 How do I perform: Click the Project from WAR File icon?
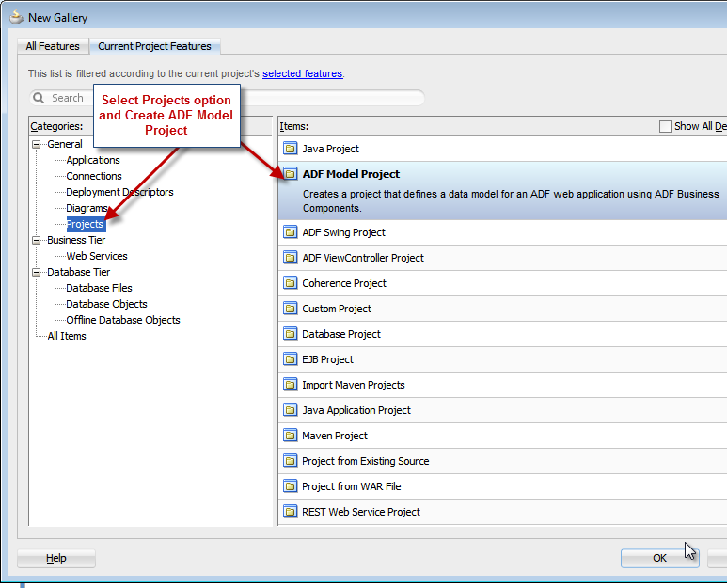tap(291, 486)
